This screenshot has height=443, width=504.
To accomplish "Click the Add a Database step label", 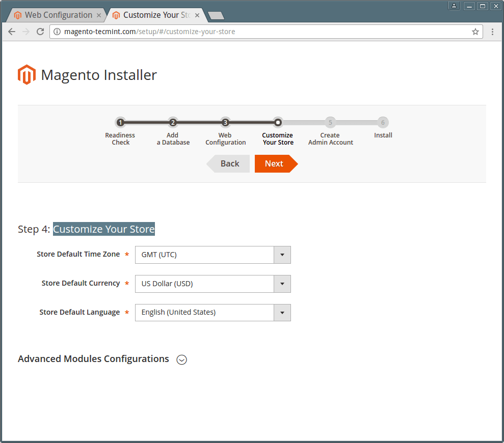I will (x=173, y=139).
